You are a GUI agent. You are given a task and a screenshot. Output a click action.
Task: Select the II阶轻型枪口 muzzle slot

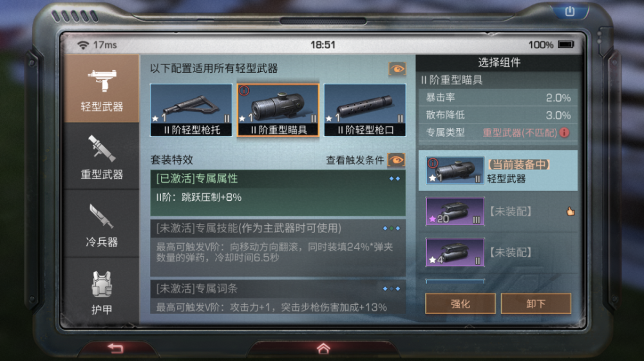tap(365, 110)
